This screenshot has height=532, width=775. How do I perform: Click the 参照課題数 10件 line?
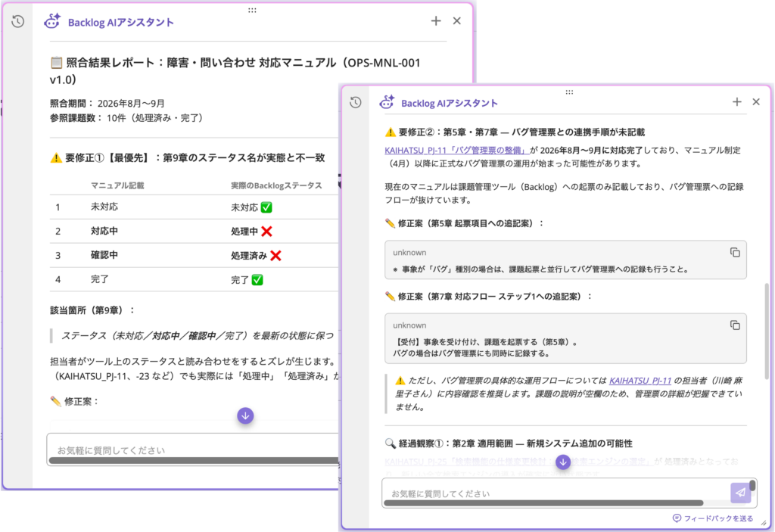coord(126,117)
